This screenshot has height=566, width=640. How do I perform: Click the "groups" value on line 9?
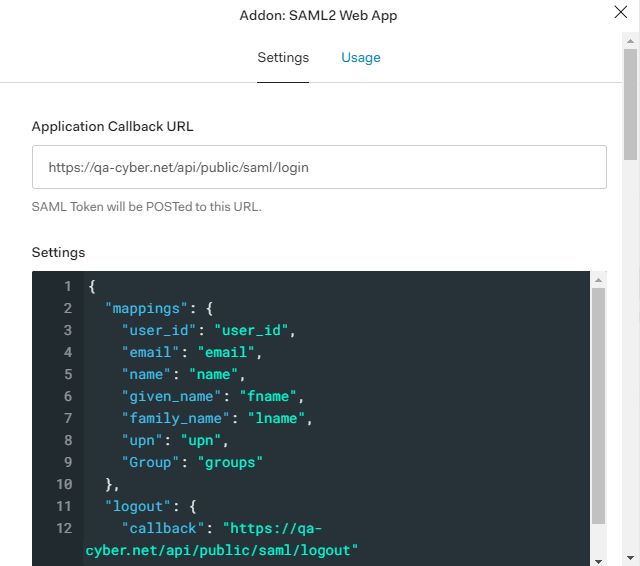point(230,463)
